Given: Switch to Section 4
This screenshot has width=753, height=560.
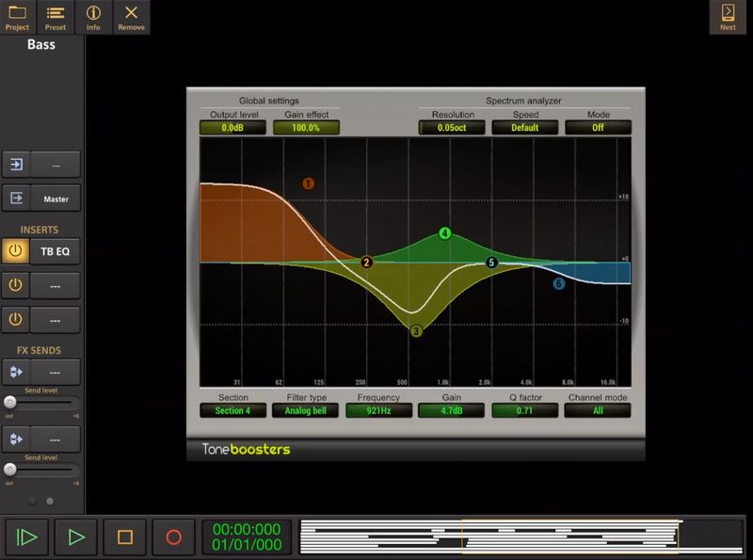Looking at the screenshot, I should [x=232, y=410].
